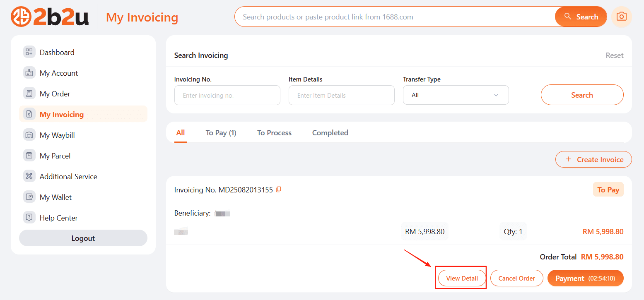The width and height of the screenshot is (644, 300).
Task: Click the My Order sidebar icon
Action: pyautogui.click(x=29, y=94)
